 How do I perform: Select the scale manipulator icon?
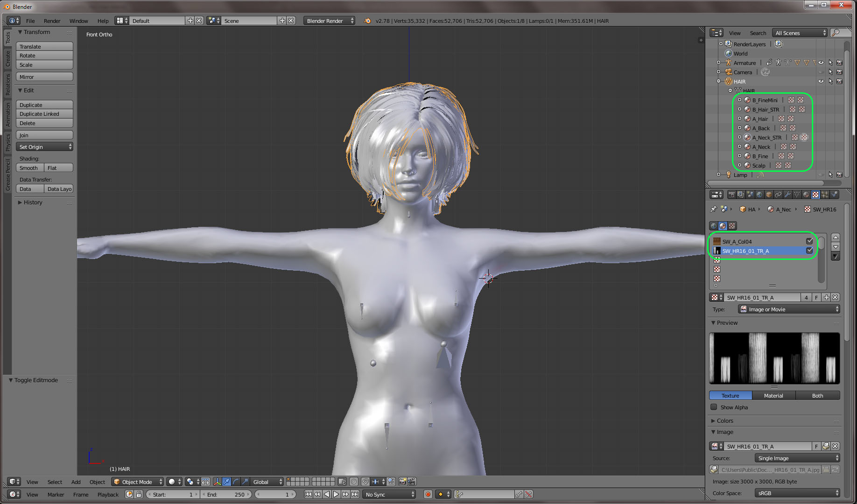click(245, 482)
